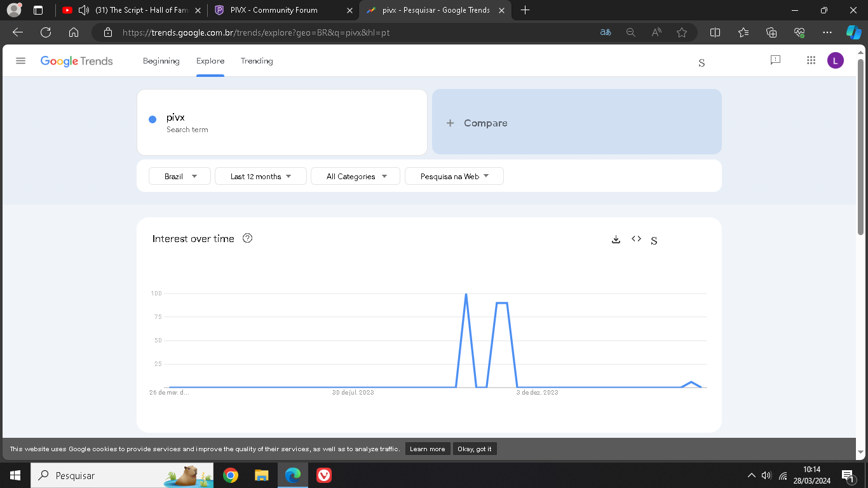Accept cookies with Okay, got it
This screenshot has width=868, height=488.
point(475,449)
